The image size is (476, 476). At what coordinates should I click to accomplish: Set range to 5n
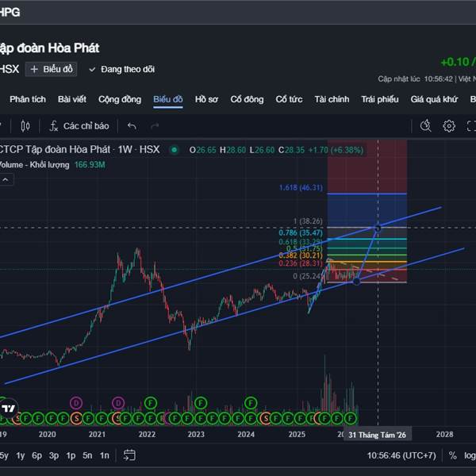[x=87, y=455]
